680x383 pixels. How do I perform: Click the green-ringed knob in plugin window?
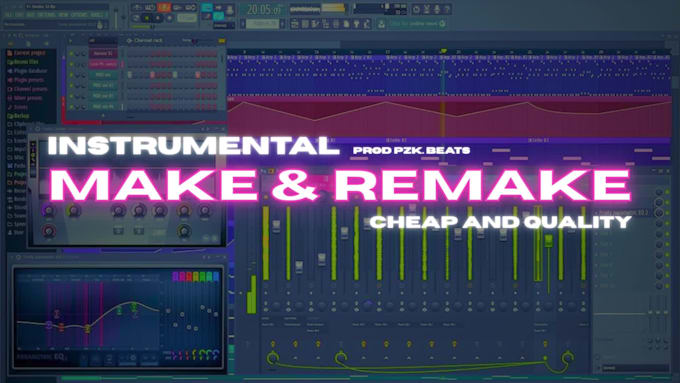click(x=184, y=231)
